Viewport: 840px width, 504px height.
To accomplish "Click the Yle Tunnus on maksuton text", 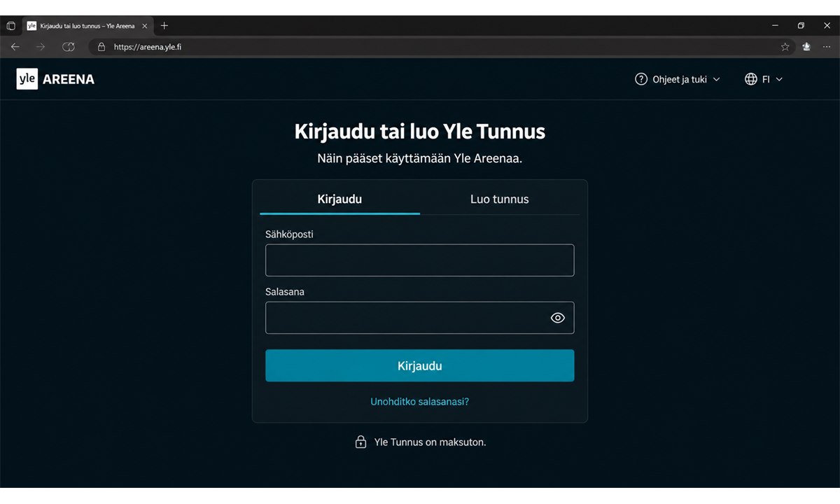I will tap(430, 442).
